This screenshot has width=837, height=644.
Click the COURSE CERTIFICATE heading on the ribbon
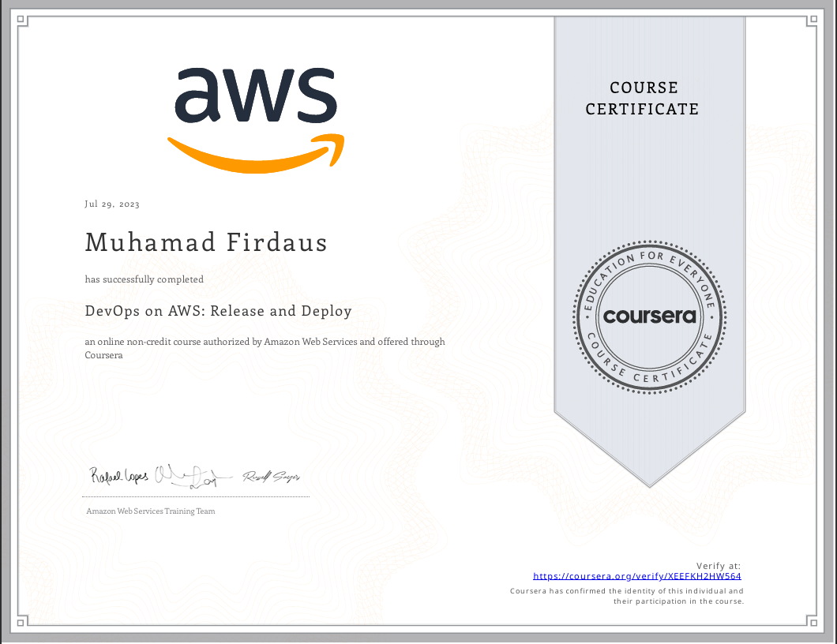tap(642, 99)
